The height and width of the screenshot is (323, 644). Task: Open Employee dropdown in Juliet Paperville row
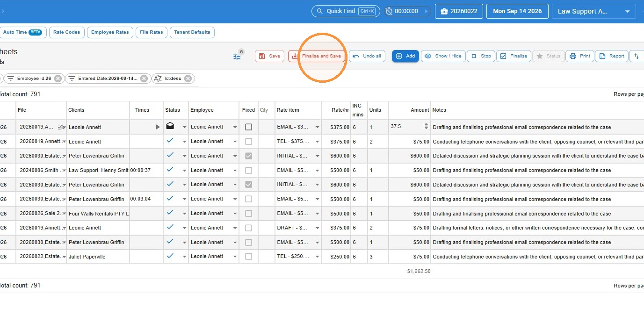235,257
